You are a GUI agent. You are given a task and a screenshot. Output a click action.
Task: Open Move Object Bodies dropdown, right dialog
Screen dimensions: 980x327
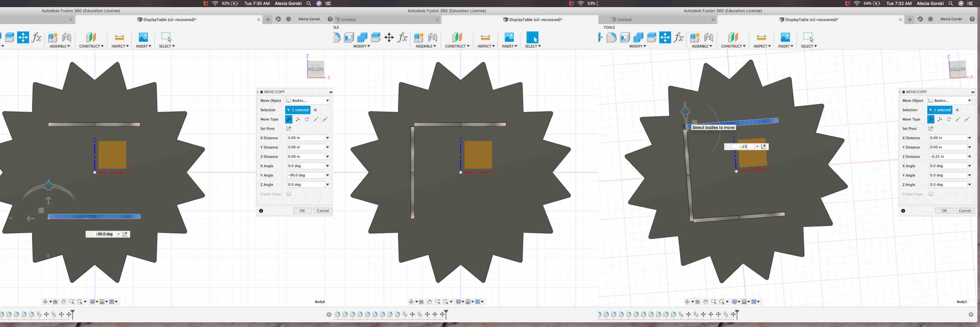pyautogui.click(x=950, y=100)
